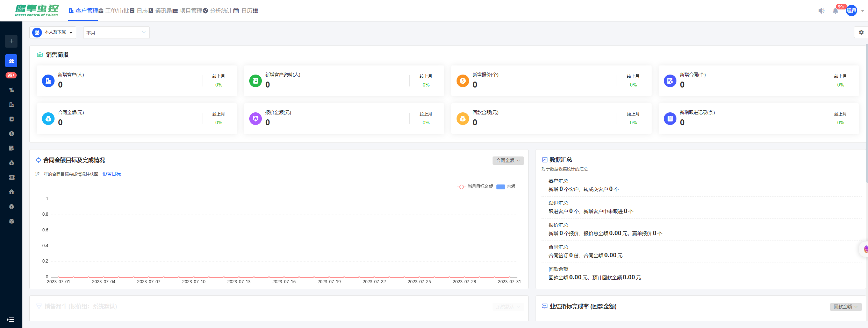Click the 客户汇总 row in 数据汇总
Viewport: 868px width, 328px height.
[701, 186]
